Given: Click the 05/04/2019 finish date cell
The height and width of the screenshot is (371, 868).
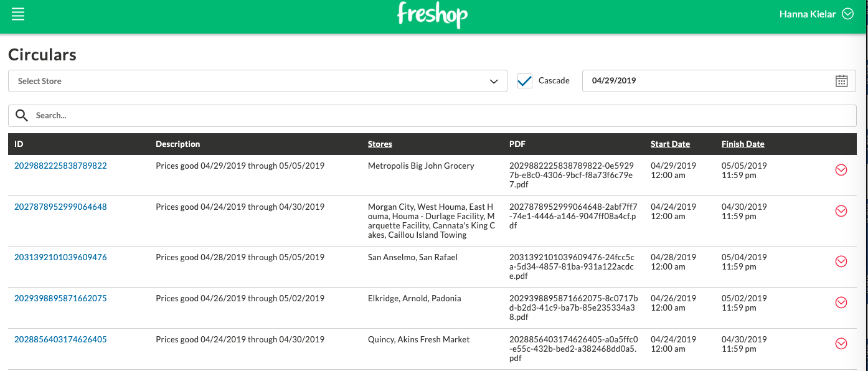Looking at the screenshot, I should [744, 261].
